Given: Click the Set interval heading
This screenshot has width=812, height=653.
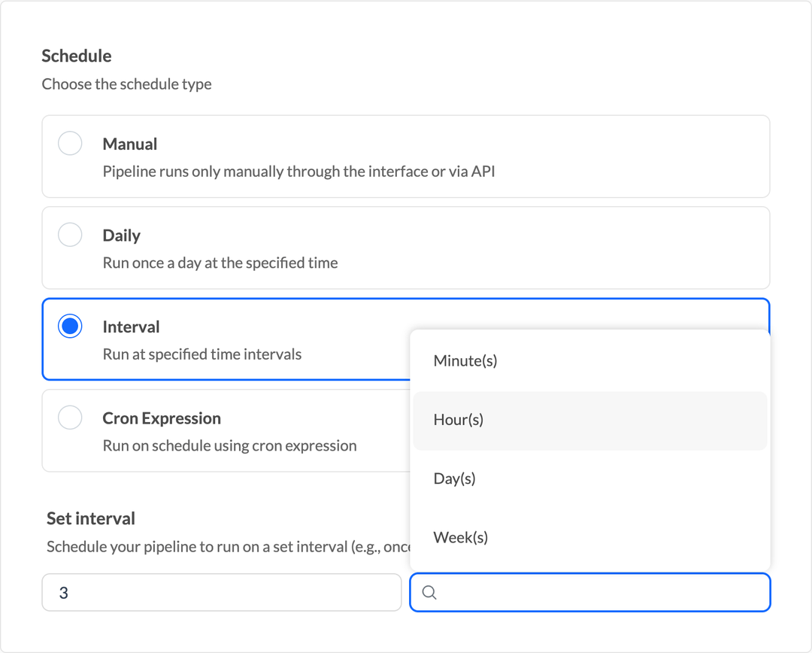Looking at the screenshot, I should click(x=91, y=518).
